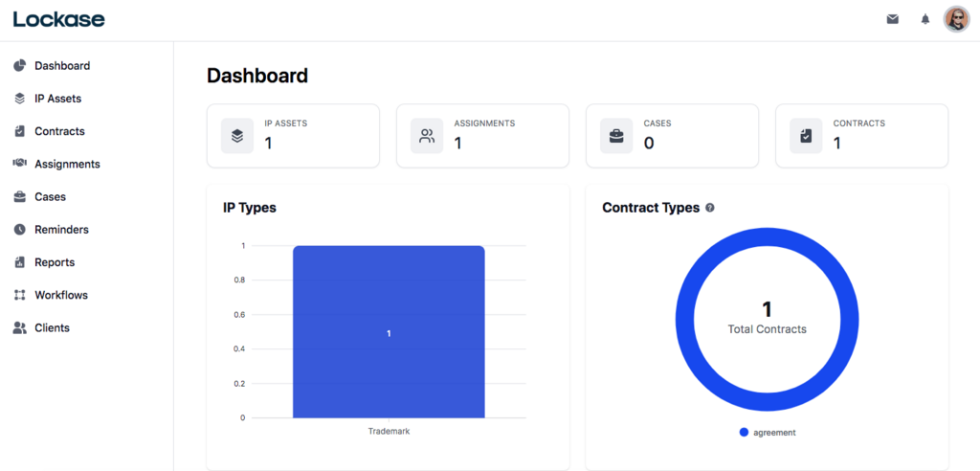Click the Contract Types help icon
This screenshot has width=980, height=471.
tap(710, 208)
